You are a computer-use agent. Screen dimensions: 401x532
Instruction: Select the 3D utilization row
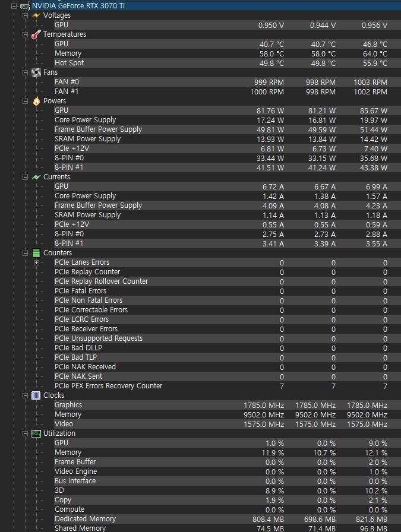pyautogui.click(x=227, y=490)
